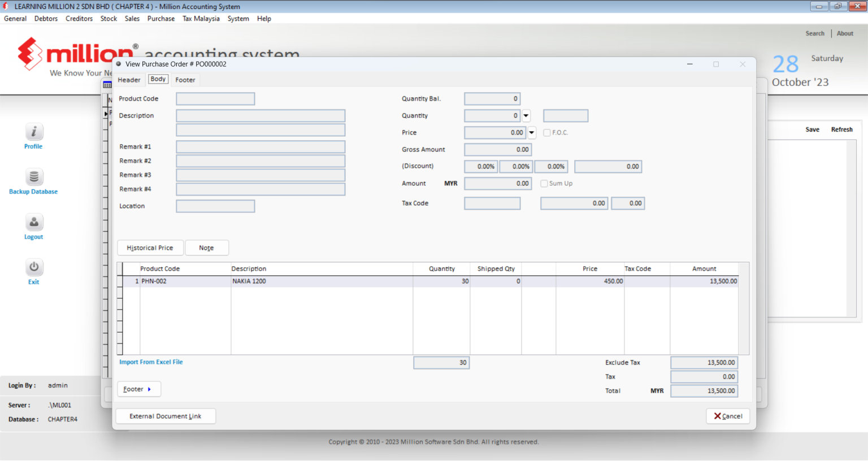Click the Profile icon in the sidebar

point(33,131)
